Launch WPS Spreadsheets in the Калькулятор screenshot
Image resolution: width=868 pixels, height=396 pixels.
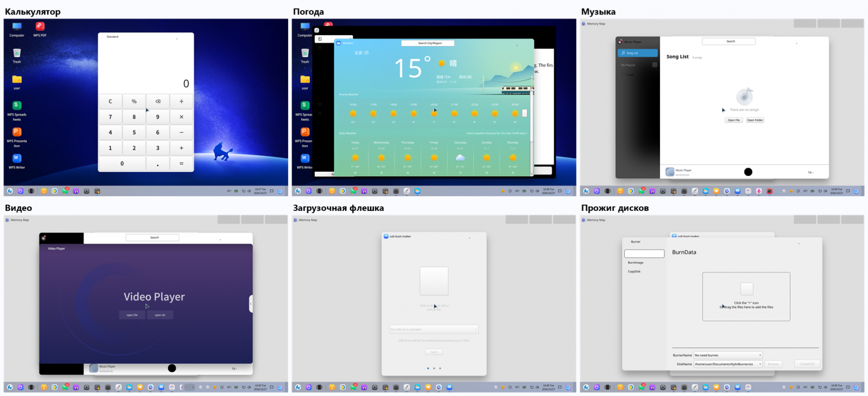[17, 110]
